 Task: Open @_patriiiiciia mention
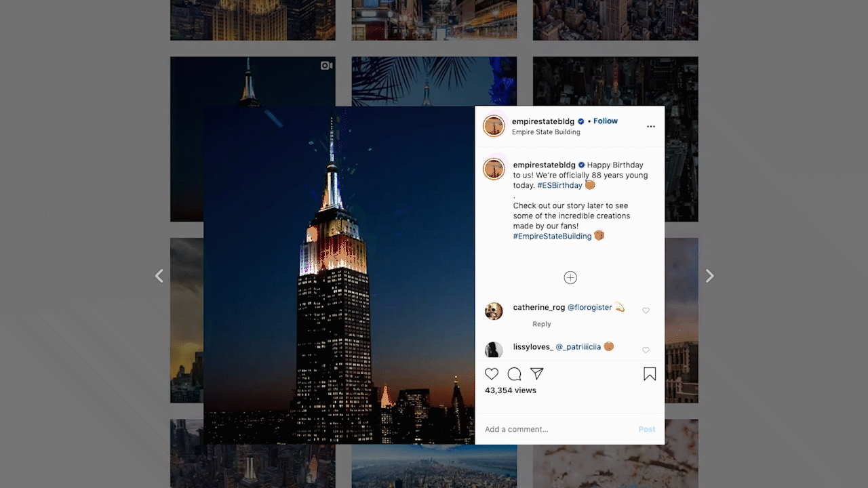click(x=578, y=346)
